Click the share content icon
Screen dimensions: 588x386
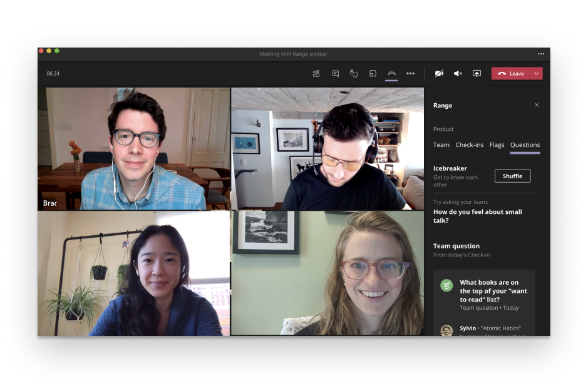477,73
